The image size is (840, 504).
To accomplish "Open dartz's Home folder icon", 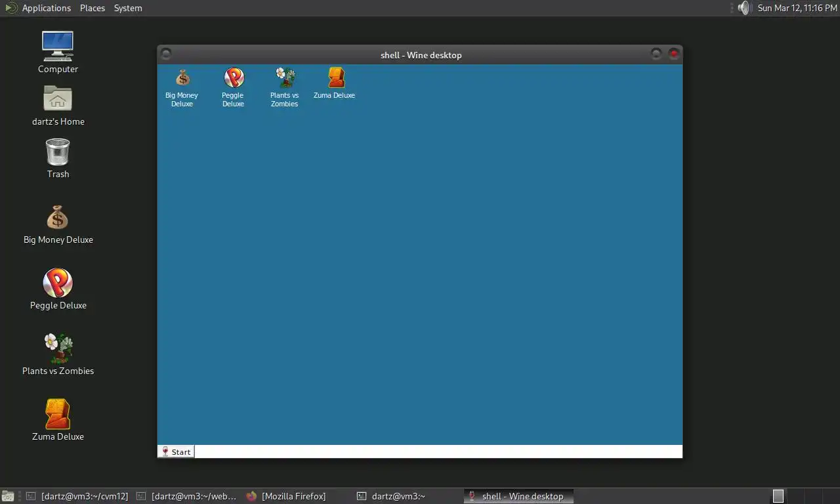I will (58, 105).
